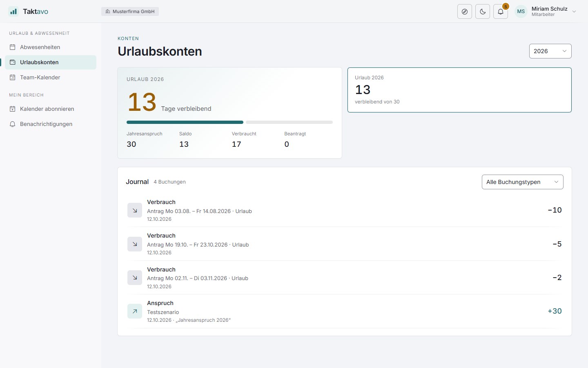Click wallet icon next to Urlaubskonten

13,62
